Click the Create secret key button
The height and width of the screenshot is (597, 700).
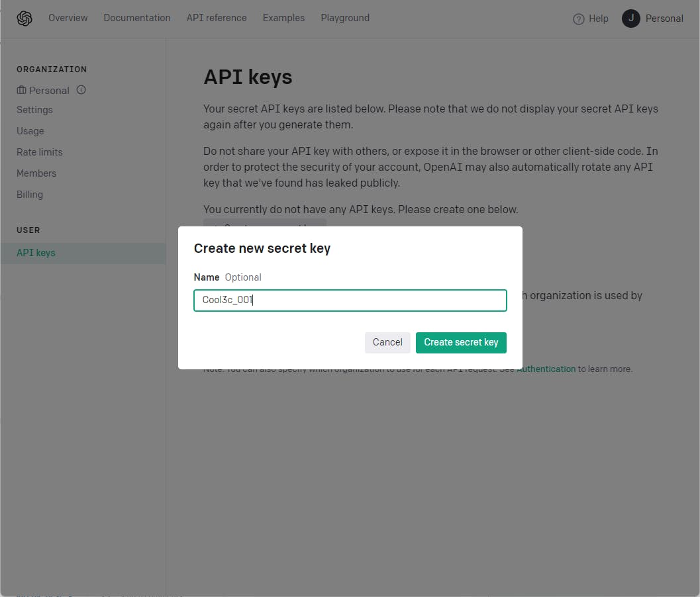tap(461, 342)
